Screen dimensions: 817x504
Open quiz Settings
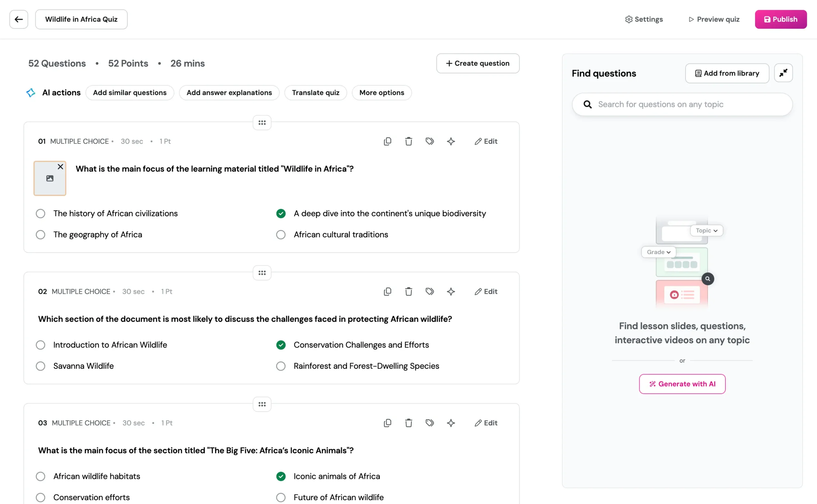pyautogui.click(x=644, y=19)
